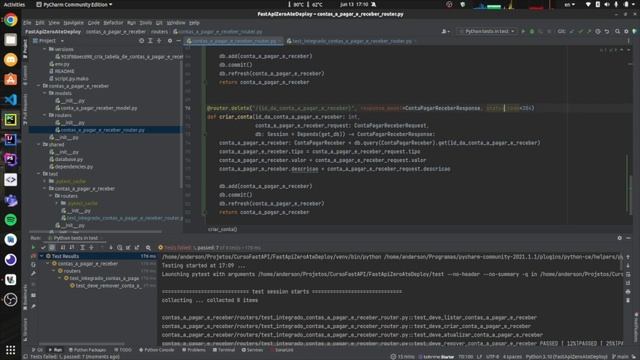640x360 pixels.
Task: Click the Project tree horizontal scrollbar
Action: click(x=96, y=232)
